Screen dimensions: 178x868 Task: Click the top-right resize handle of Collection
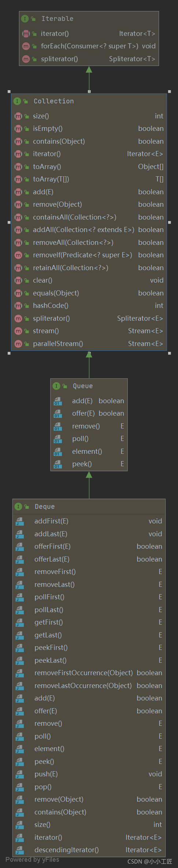pos(169,92)
